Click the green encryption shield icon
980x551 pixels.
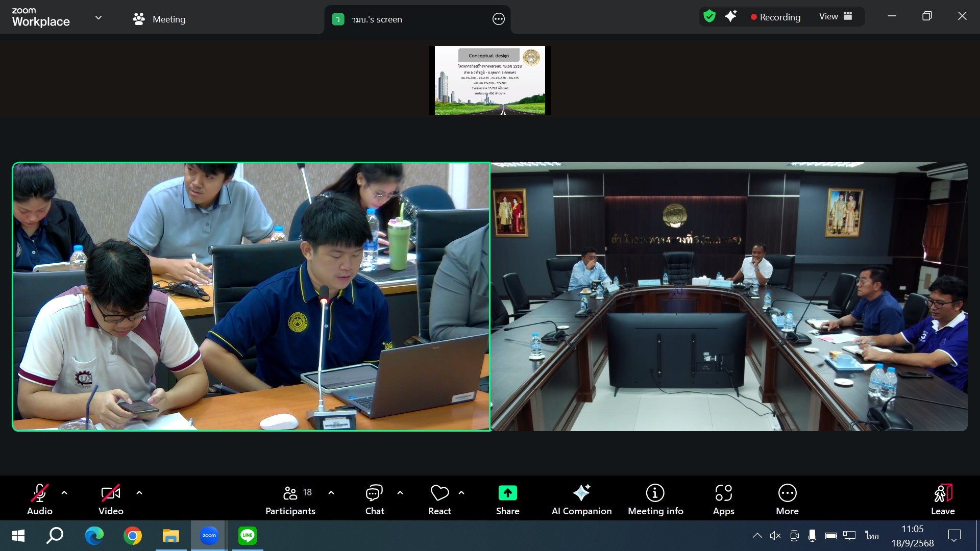(709, 16)
